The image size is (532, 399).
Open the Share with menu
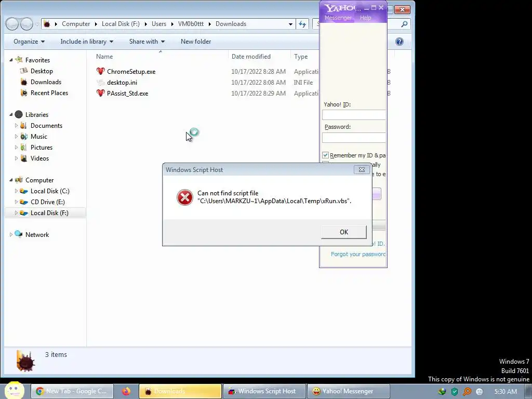[x=147, y=42]
